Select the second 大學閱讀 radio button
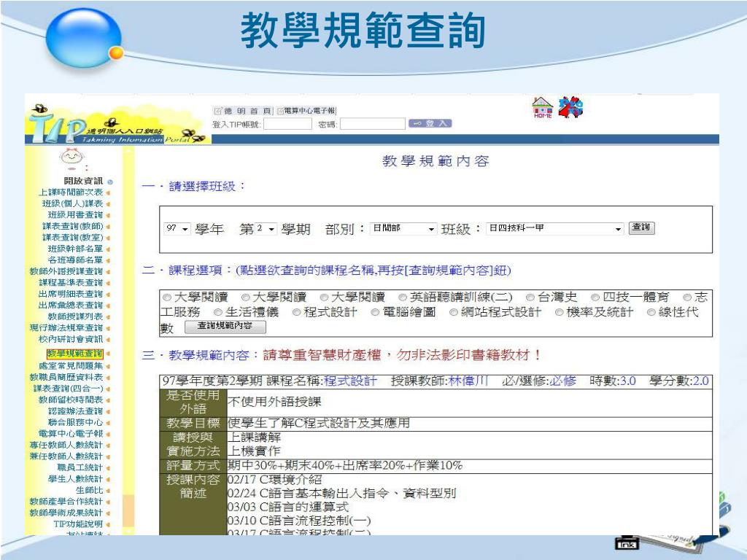 point(245,297)
